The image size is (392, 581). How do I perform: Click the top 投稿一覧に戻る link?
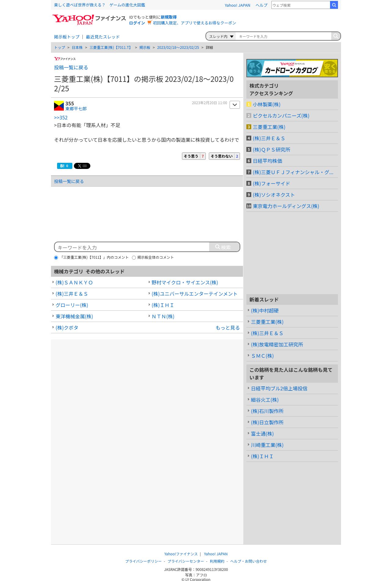pos(71,68)
